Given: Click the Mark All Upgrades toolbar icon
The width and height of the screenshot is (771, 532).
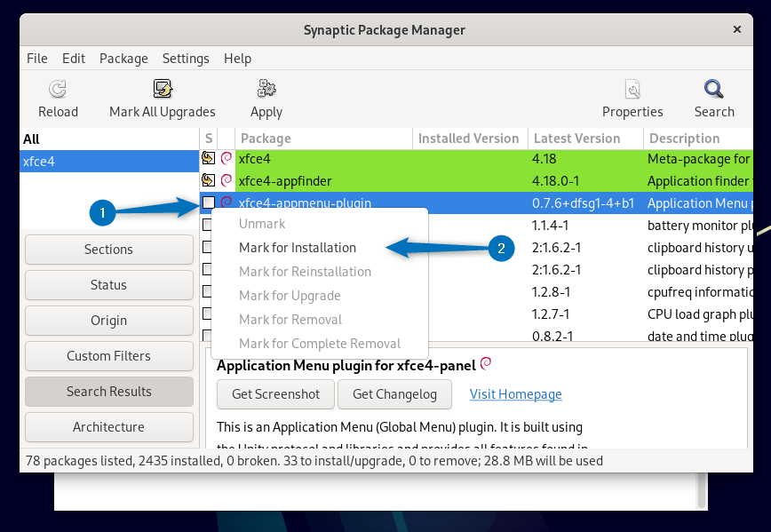Looking at the screenshot, I should pyautogui.click(x=162, y=89).
